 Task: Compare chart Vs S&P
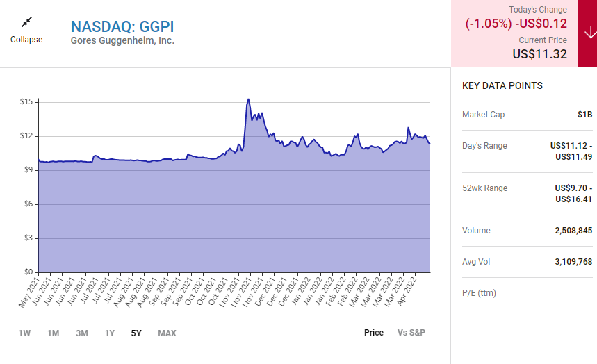pos(411,333)
